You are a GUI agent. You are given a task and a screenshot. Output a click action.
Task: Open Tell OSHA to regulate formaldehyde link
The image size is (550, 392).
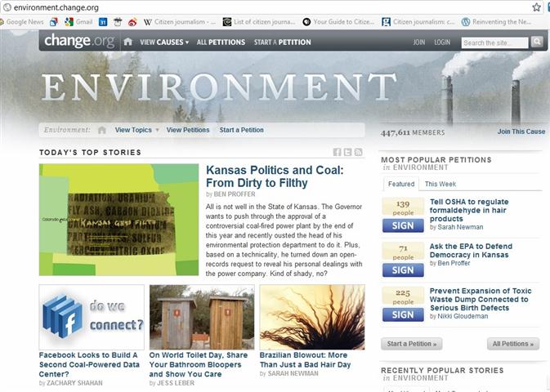tap(469, 210)
